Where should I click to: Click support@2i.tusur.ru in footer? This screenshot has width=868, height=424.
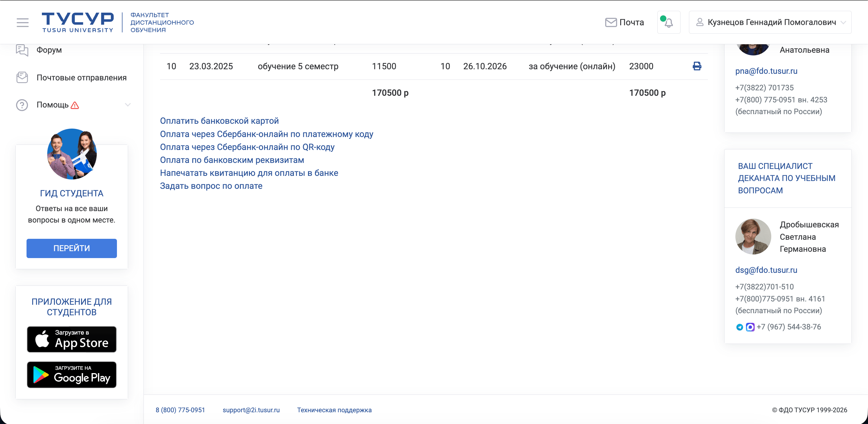coord(251,410)
